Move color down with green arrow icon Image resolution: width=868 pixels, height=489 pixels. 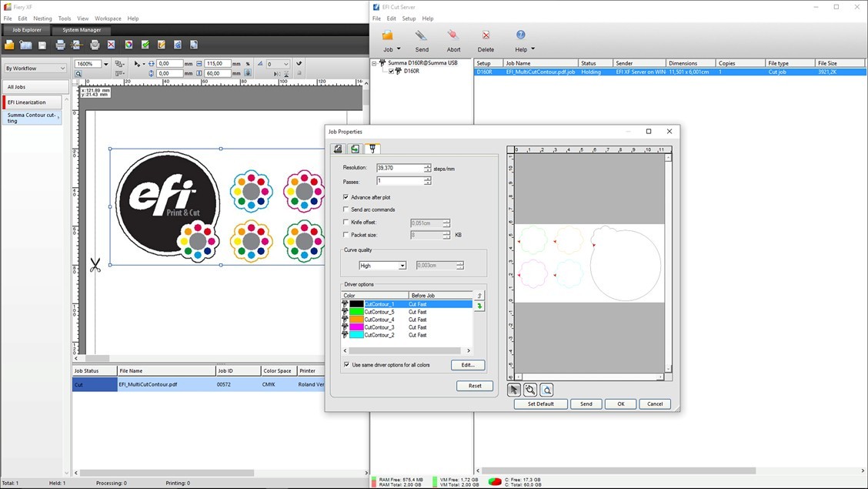click(x=479, y=306)
